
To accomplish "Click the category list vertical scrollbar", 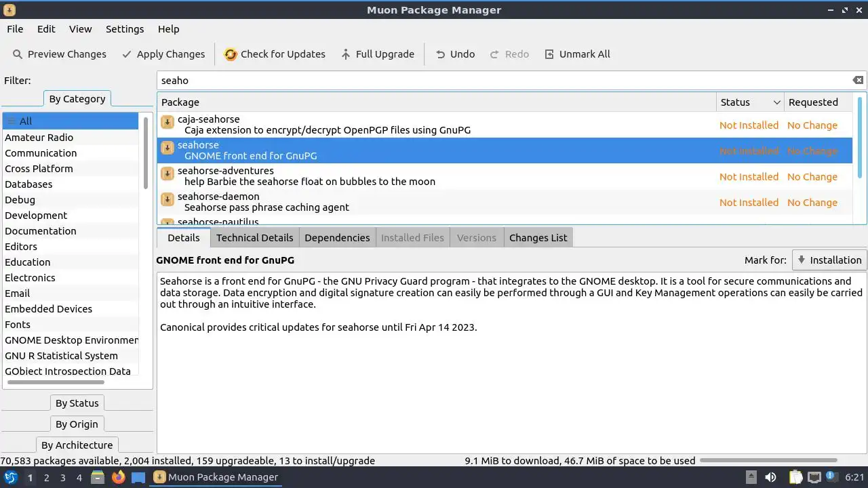I will 146,152.
